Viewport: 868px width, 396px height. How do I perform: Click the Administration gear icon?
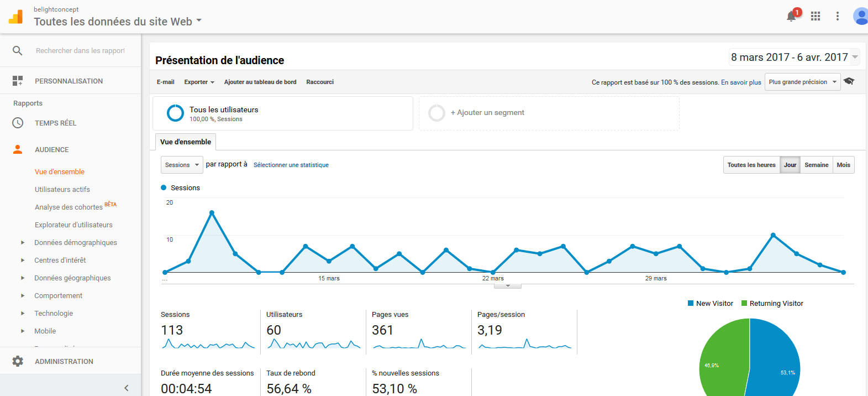(x=18, y=361)
